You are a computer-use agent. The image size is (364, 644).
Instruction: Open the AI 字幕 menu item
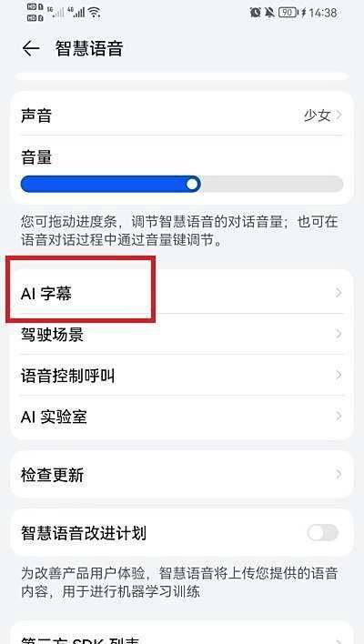[182, 293]
